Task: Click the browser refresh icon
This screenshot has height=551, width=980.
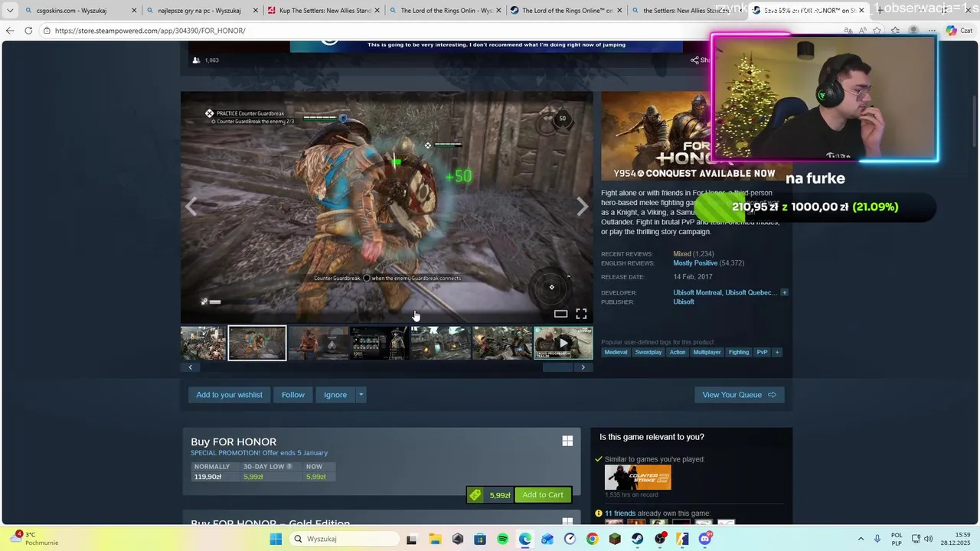Action: [x=28, y=31]
